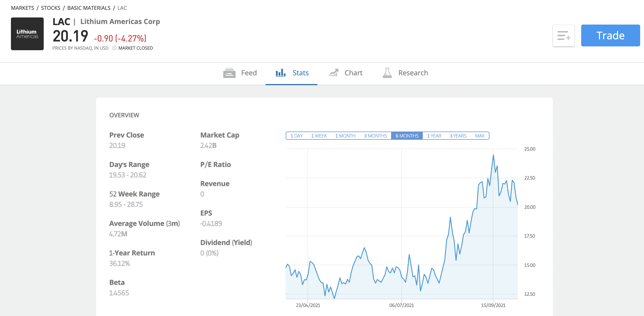Navigate to BASIC MATERIALS breadcrumb
Viewport: 644px width, 316px height.
click(89, 8)
